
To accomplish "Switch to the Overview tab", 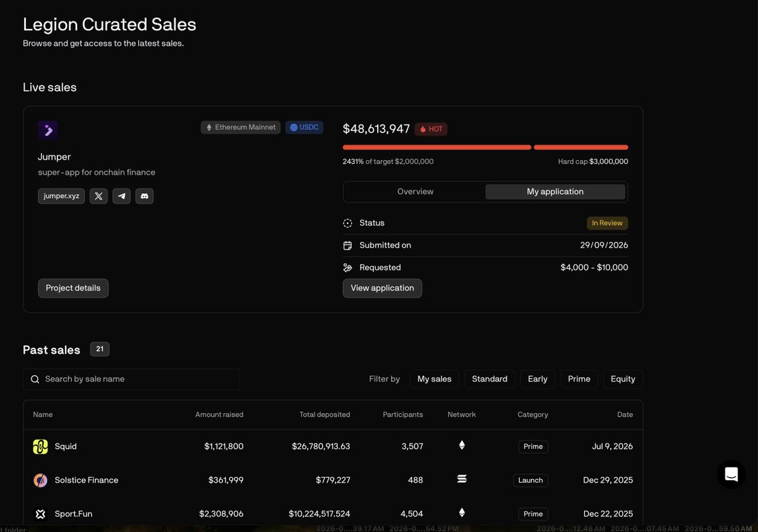I will [415, 192].
